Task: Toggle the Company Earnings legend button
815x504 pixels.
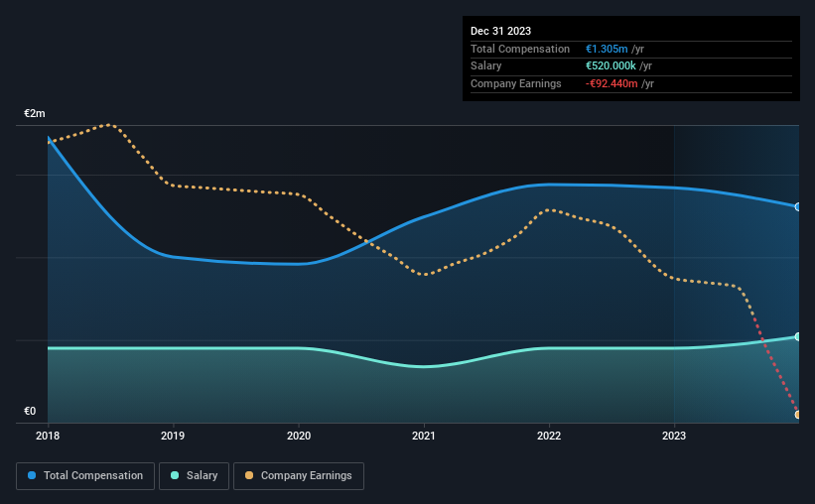Action: point(299,476)
